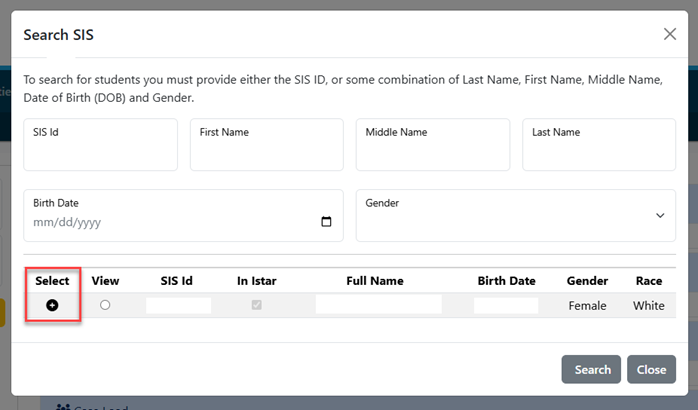Click the SIS Id column header
Screen dimensions: 698x410
click(x=176, y=281)
